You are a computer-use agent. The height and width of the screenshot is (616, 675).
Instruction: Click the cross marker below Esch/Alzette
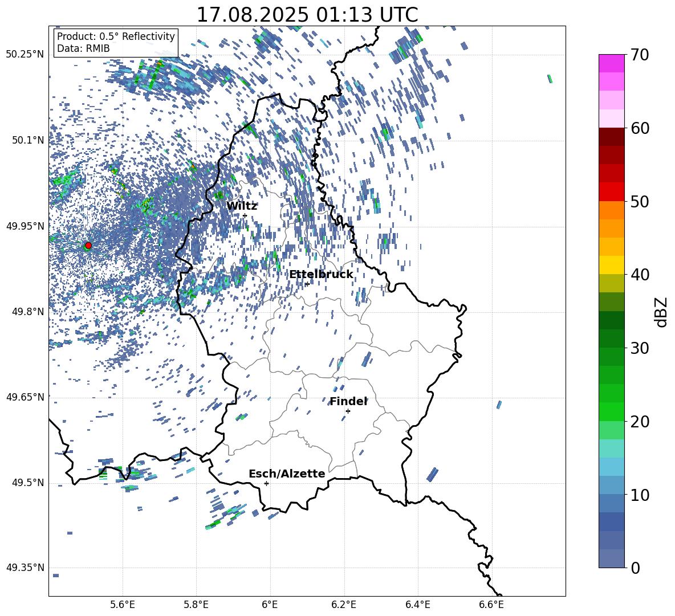click(266, 483)
